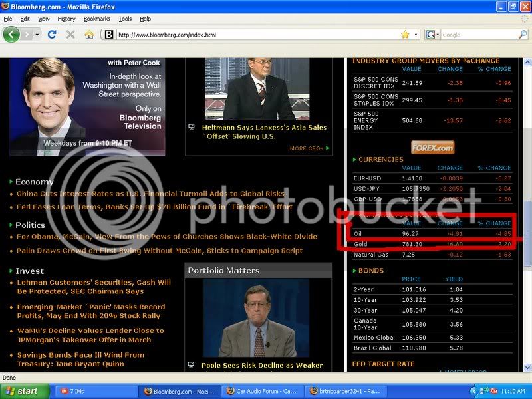
Task: Open the History menu
Action: pyautogui.click(x=66, y=19)
